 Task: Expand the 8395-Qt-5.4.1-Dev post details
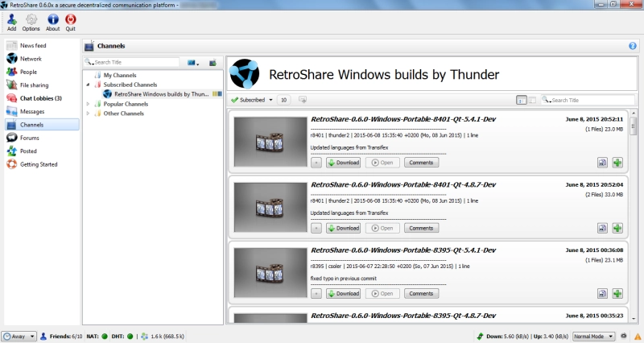(316, 294)
